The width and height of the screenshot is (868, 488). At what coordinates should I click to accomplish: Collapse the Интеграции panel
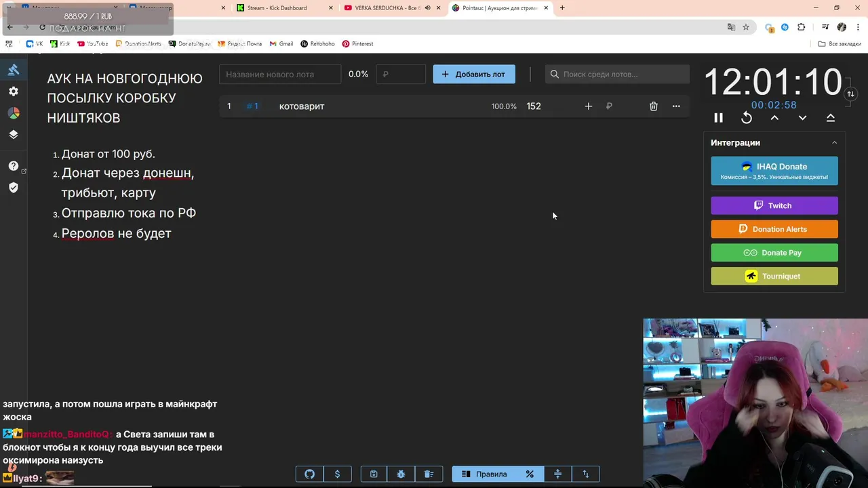(x=834, y=143)
